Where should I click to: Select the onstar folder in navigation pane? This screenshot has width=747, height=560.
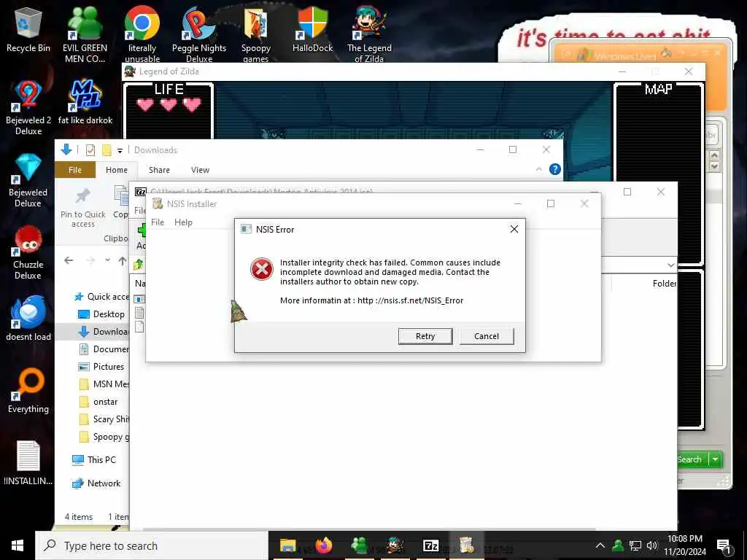[x=98, y=402]
